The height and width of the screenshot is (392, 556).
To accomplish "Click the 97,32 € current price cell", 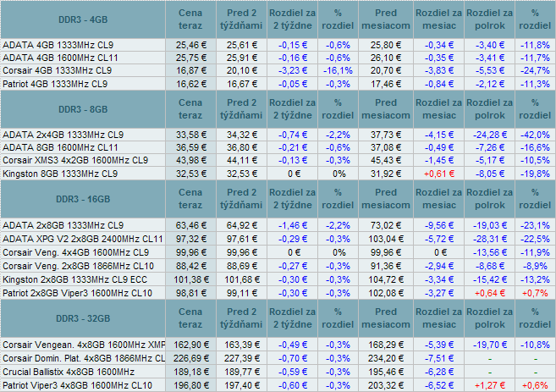I will click(191, 239).
